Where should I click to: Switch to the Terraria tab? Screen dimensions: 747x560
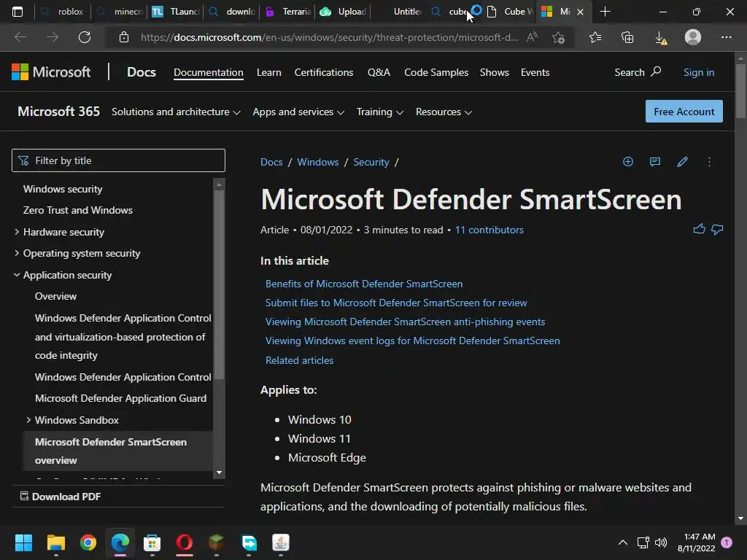click(288, 12)
